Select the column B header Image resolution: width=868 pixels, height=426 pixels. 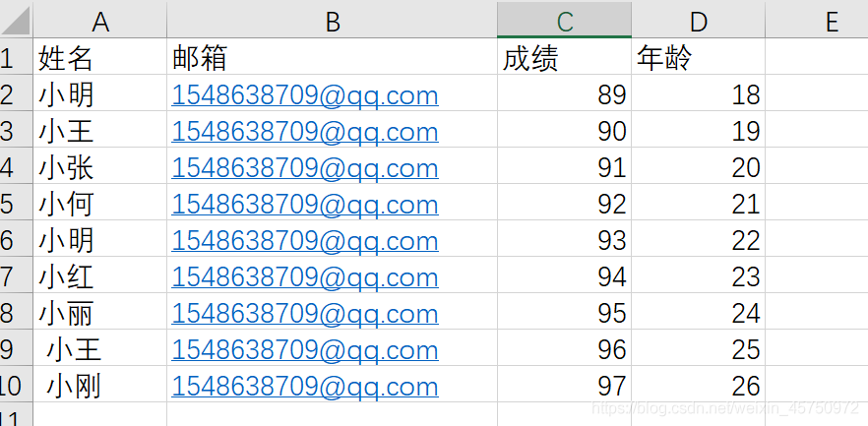pyautogui.click(x=332, y=21)
